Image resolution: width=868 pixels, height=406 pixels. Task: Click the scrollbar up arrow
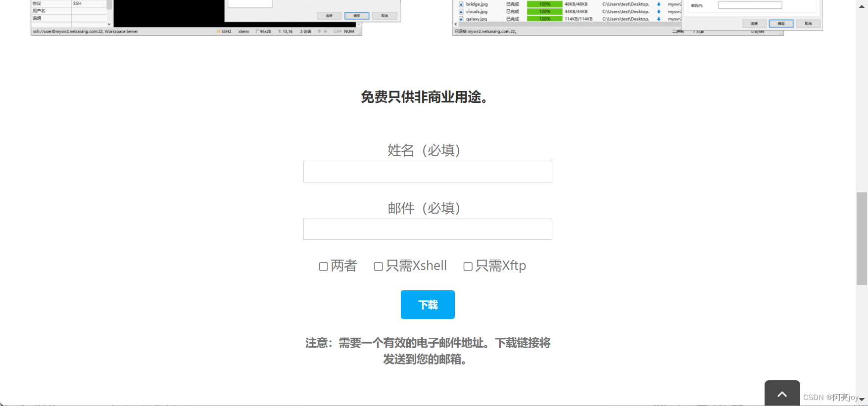click(x=862, y=6)
